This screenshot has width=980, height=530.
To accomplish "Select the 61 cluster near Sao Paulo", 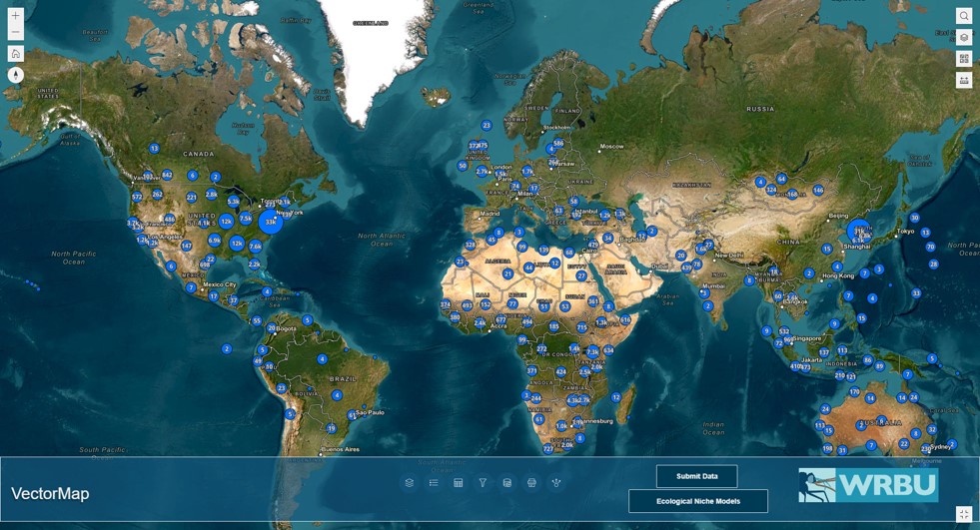I will (352, 415).
